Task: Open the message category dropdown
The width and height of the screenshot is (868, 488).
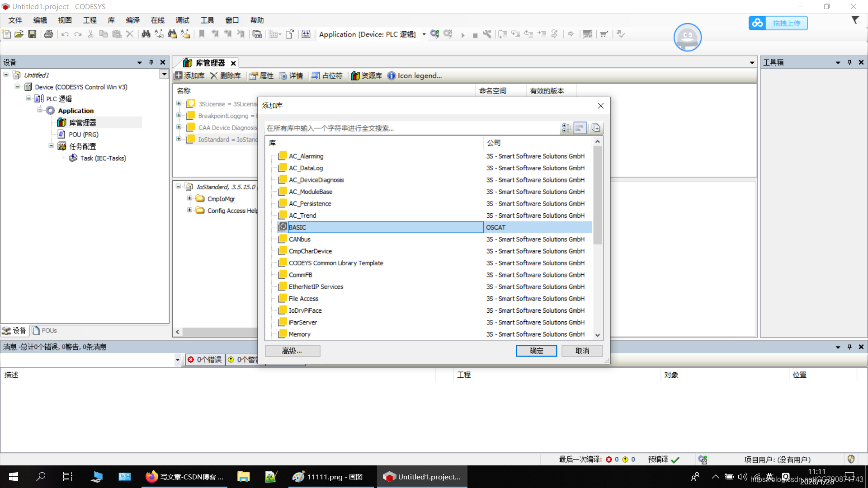Action: (x=177, y=360)
